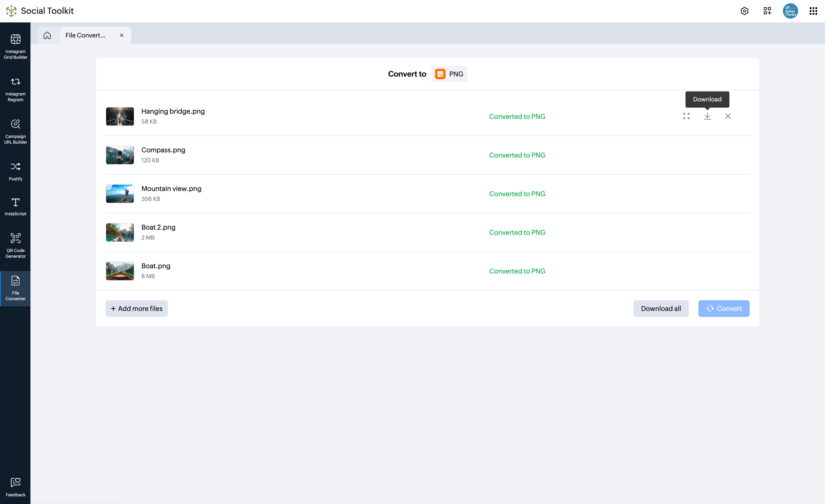The width and height of the screenshot is (825, 504).
Task: Open the PNG format selector
Action: 449,74
